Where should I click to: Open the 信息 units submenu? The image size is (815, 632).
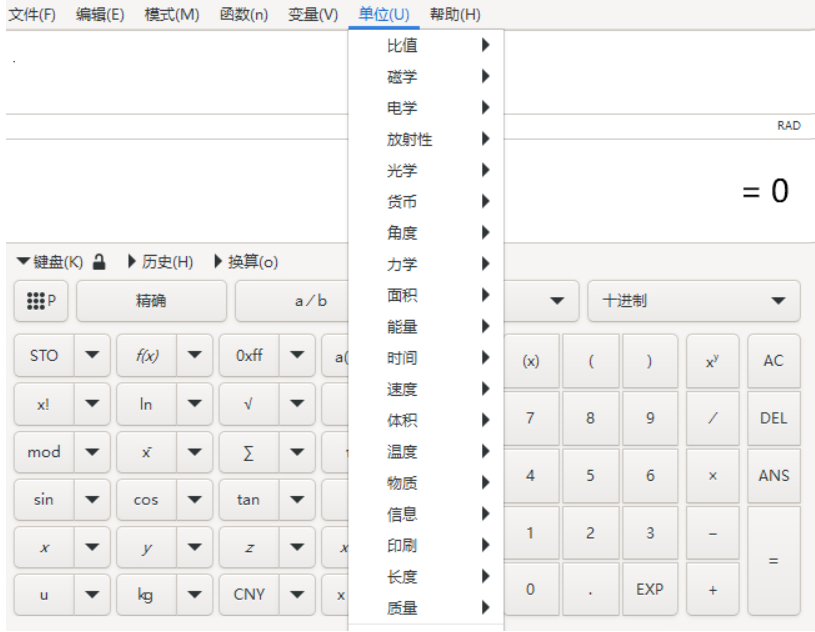point(426,514)
